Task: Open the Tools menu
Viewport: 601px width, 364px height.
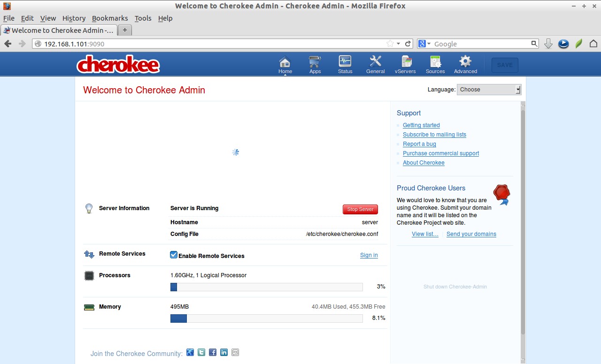Action: click(143, 18)
